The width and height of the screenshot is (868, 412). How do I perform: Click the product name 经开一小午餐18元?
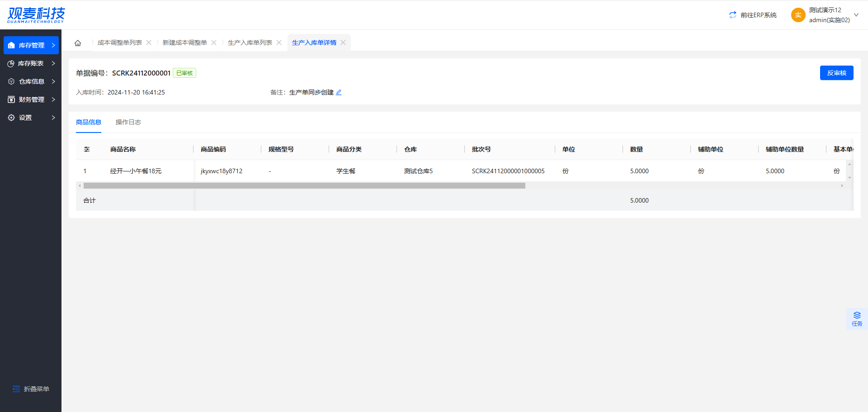point(136,171)
